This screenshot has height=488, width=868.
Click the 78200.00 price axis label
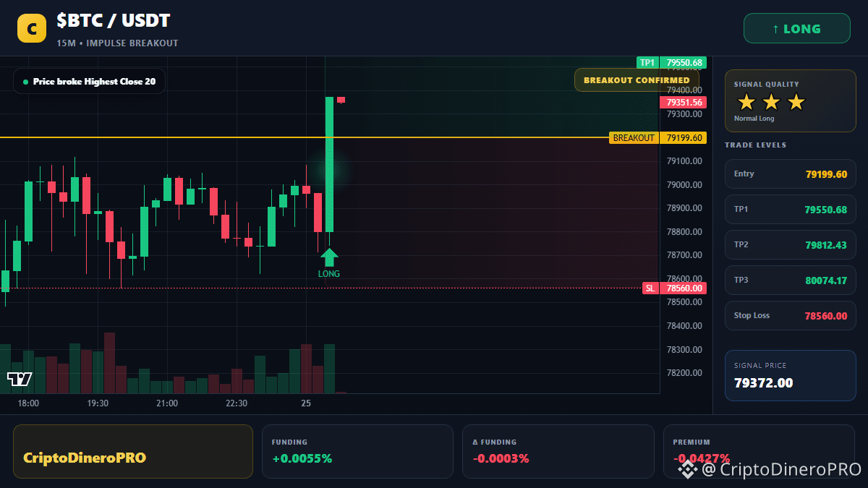pyautogui.click(x=684, y=374)
